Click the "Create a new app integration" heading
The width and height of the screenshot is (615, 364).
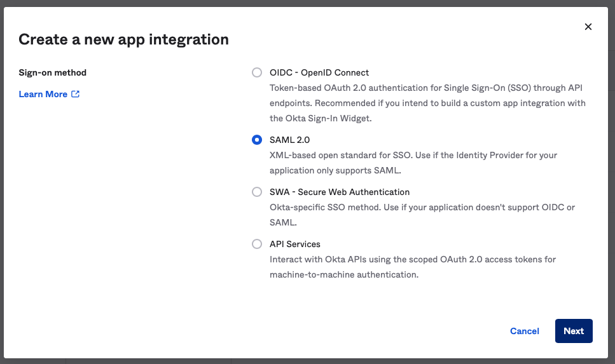(x=123, y=39)
